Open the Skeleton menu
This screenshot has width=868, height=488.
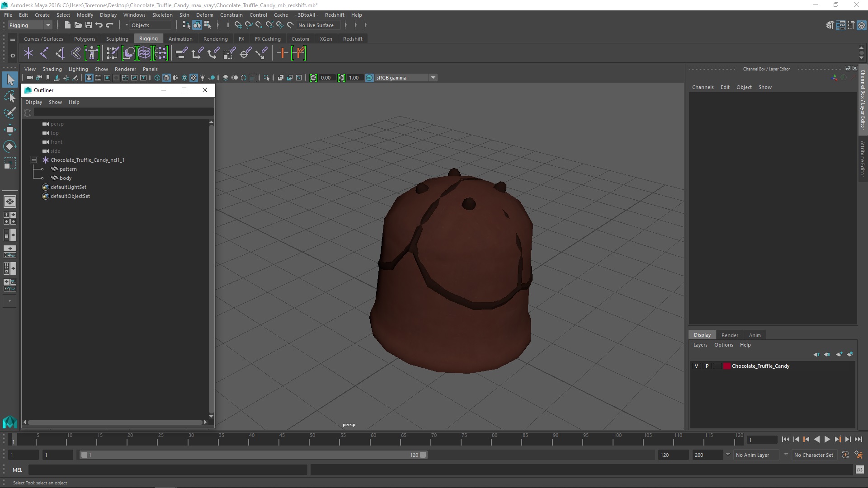162,15
